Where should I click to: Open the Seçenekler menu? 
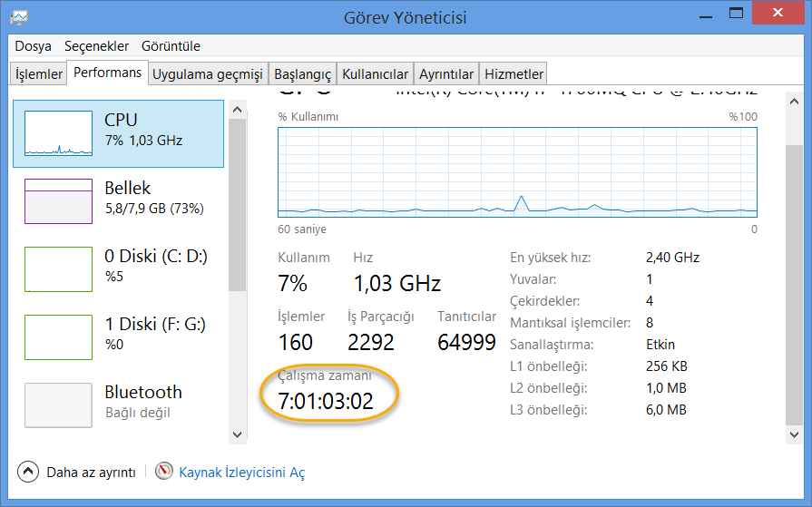click(x=96, y=46)
